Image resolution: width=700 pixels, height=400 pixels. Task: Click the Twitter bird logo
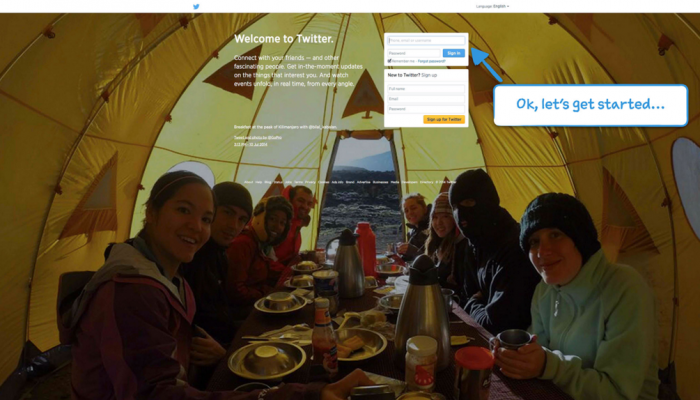point(196,6)
